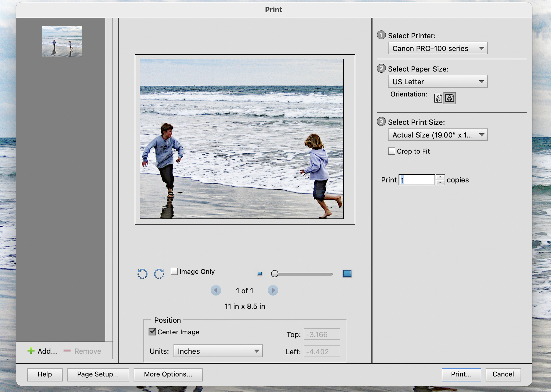551x392 pixels.
Task: Click the copies number input field
Action: pyautogui.click(x=417, y=180)
